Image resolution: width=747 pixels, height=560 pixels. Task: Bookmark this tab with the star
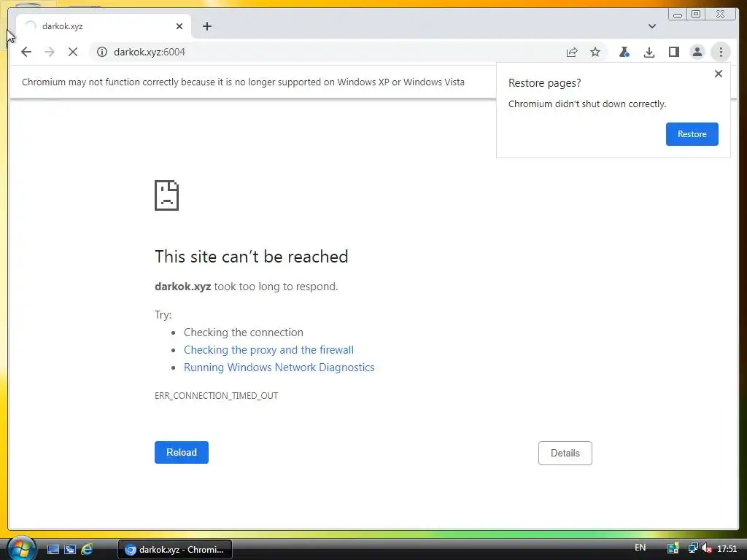coord(595,52)
